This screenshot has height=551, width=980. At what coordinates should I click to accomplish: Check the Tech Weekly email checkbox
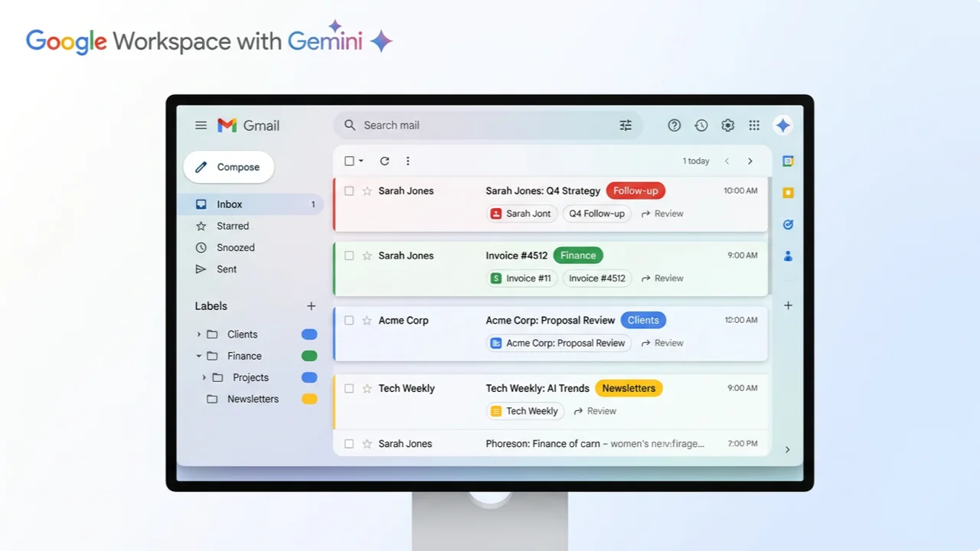click(349, 389)
